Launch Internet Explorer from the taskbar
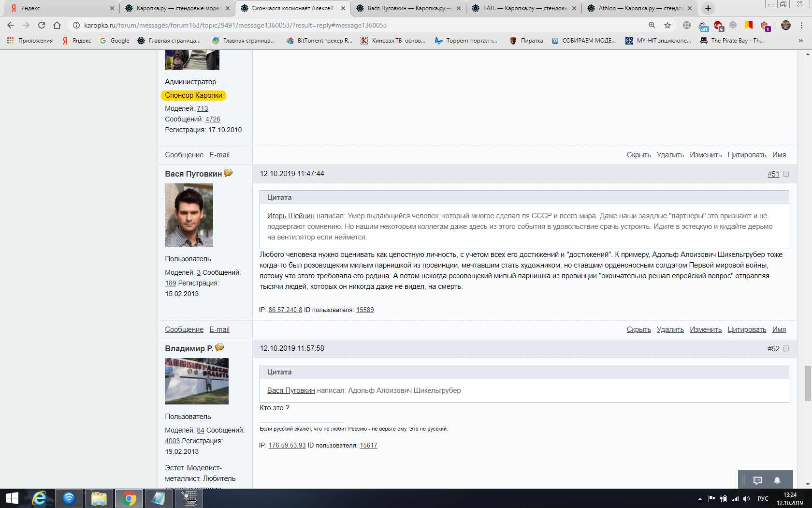The width and height of the screenshot is (812, 508). [39, 498]
